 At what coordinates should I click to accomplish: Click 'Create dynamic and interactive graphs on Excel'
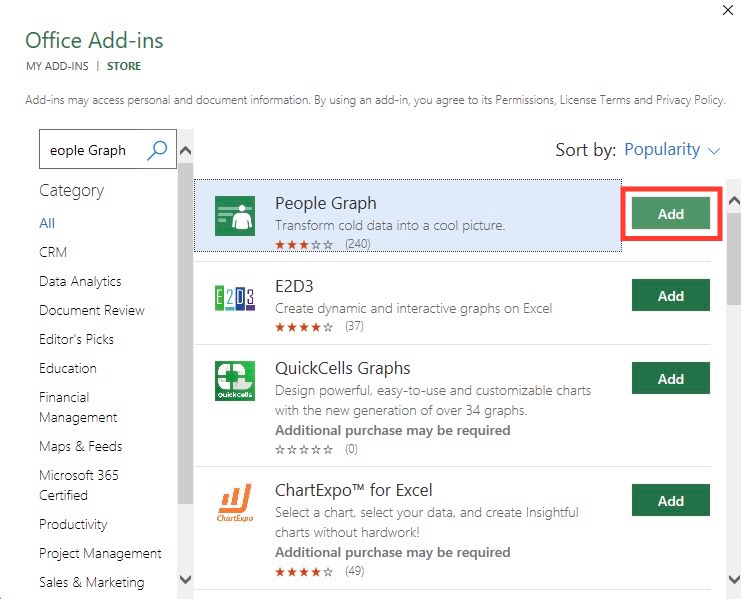[x=414, y=308]
